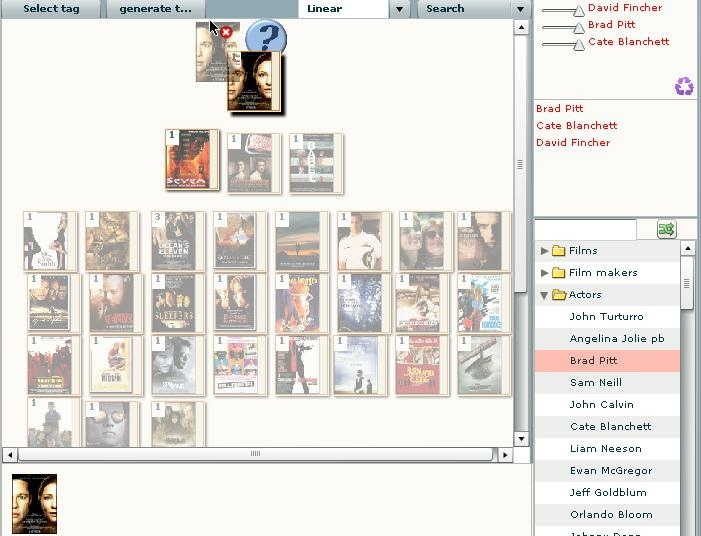Expand the Films tree node
Image resolution: width=701 pixels, height=536 pixels.
[x=544, y=250]
